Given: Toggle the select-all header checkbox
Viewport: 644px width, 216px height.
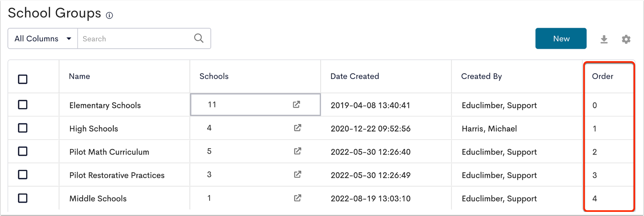Looking at the screenshot, I should 23,79.
